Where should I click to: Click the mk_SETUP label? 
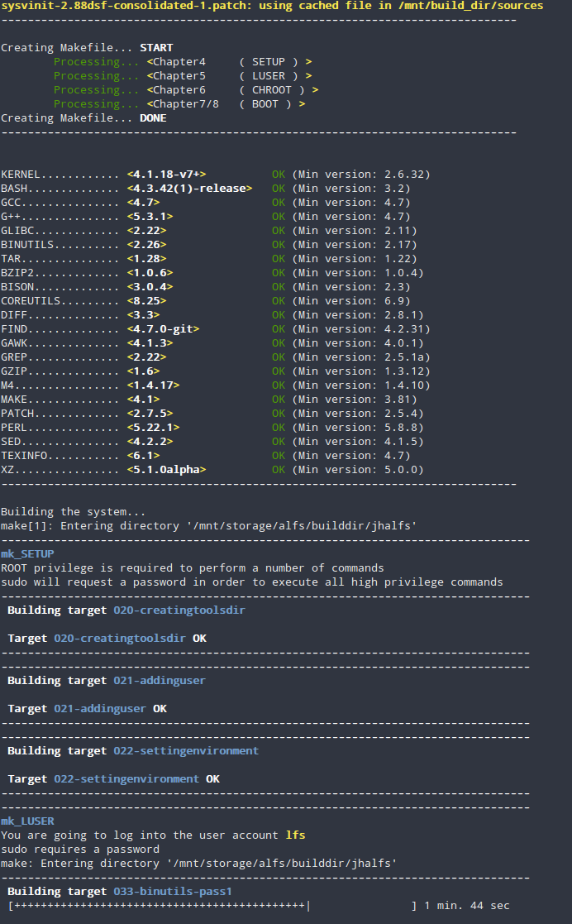click(27, 554)
